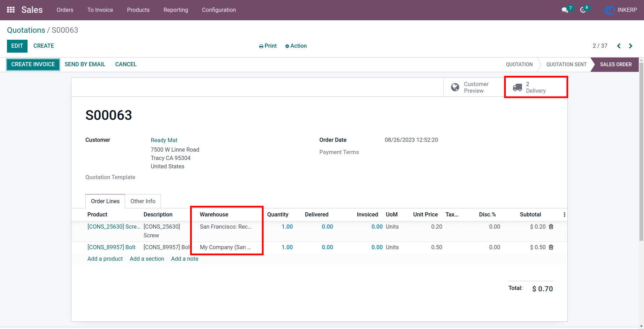Open the Reporting menu

coord(176,10)
